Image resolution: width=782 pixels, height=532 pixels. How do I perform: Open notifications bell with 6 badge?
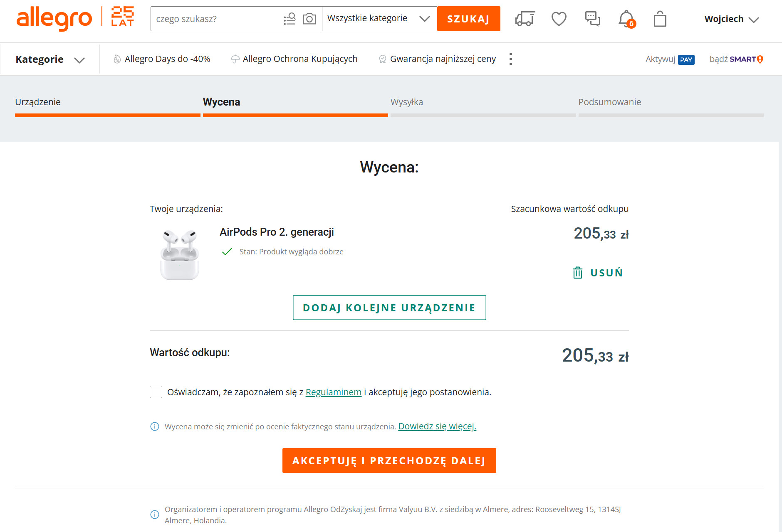coord(626,19)
